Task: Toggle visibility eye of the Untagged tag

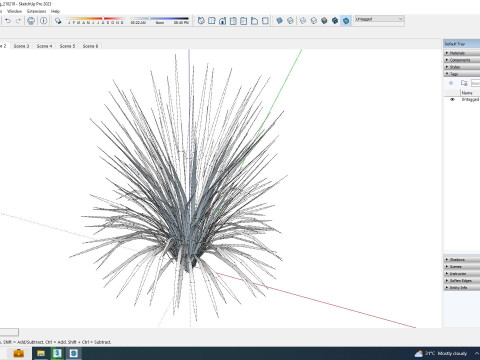Action: click(452, 99)
